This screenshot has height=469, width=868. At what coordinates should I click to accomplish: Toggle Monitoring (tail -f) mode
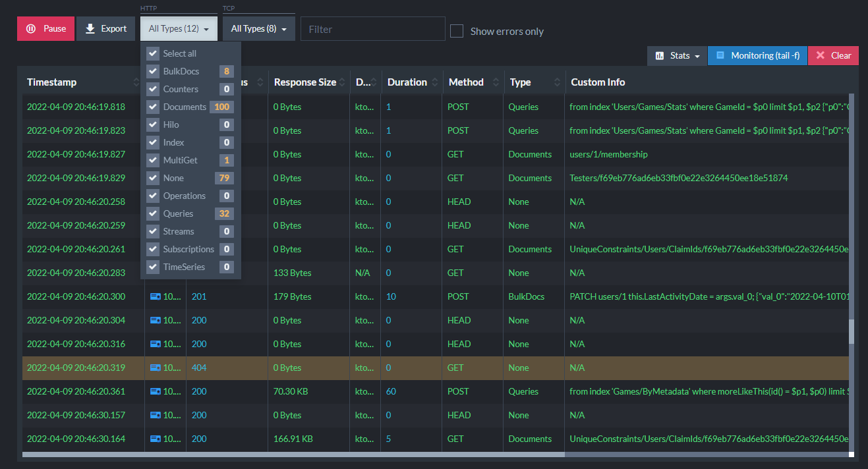(757, 56)
